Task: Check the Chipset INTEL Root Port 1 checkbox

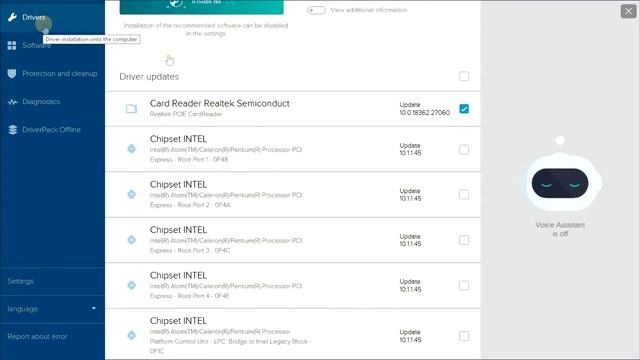Action: 464,149
